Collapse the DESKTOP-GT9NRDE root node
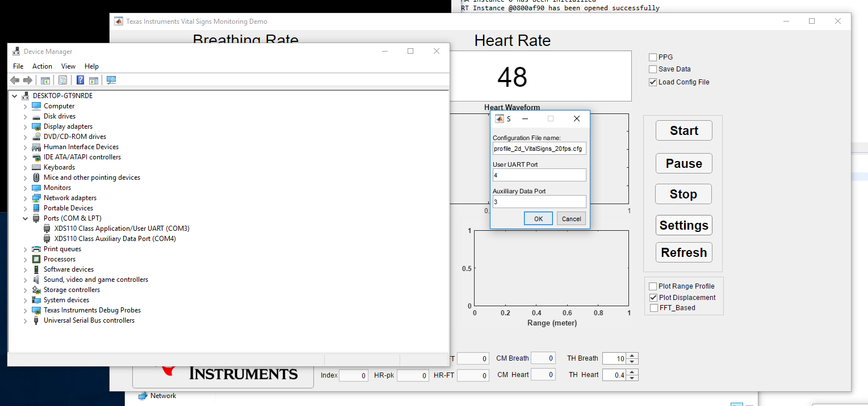 (x=15, y=96)
